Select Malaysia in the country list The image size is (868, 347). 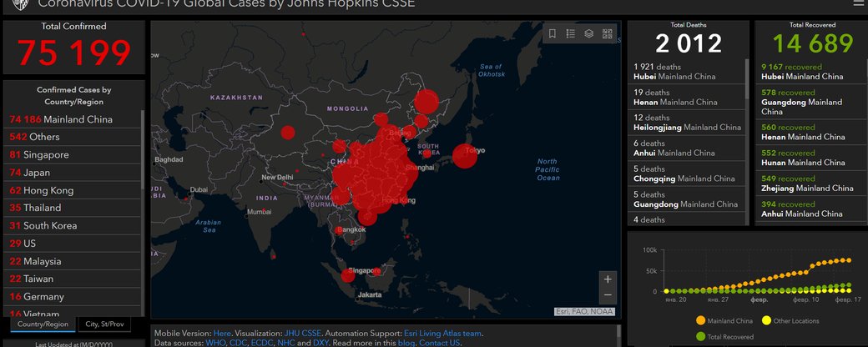click(x=73, y=261)
